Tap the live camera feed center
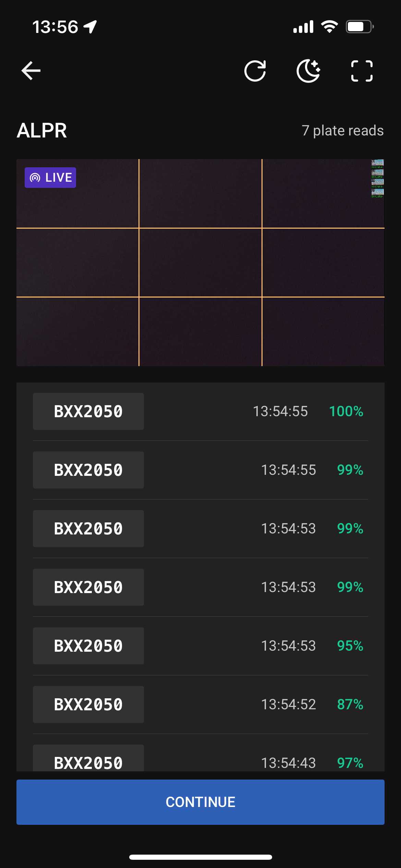This screenshot has height=868, width=401. pyautogui.click(x=200, y=263)
